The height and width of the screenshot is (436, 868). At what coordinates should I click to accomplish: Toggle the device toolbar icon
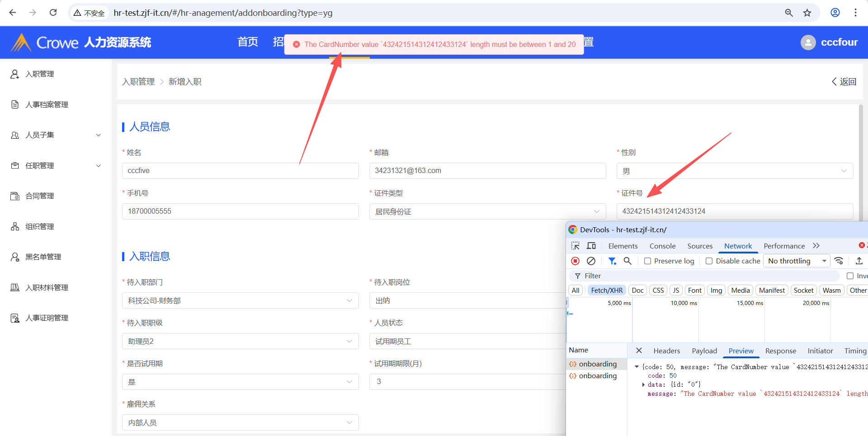point(591,246)
